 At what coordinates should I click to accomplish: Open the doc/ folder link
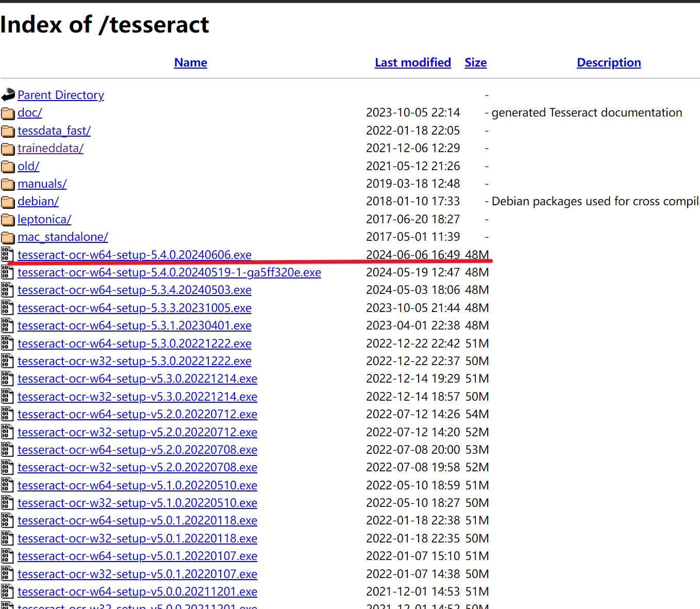[30, 112]
